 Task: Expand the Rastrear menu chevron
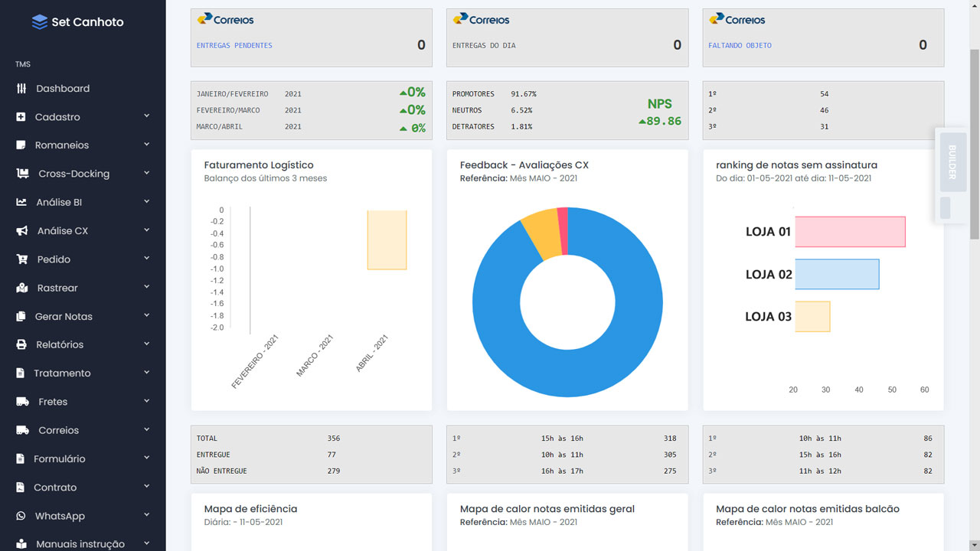point(146,288)
